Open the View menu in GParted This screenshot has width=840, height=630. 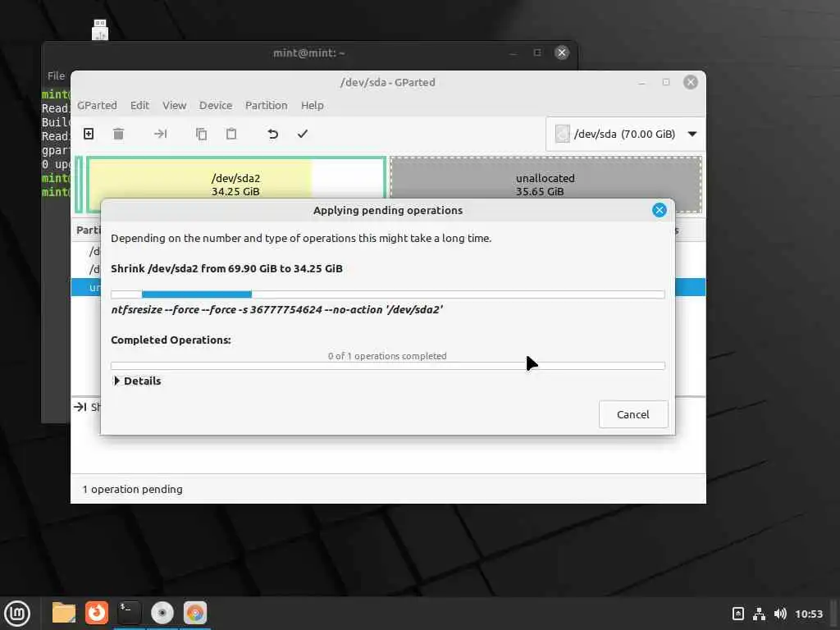pos(175,106)
